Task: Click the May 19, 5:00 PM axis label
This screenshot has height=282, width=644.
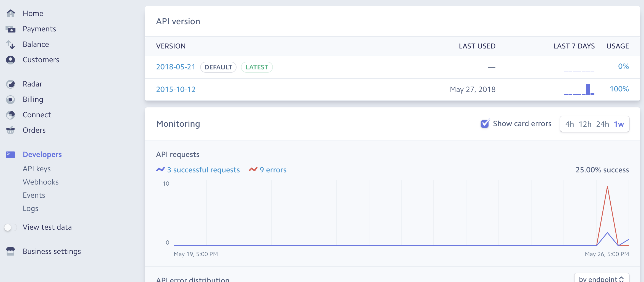Action: pos(196,254)
